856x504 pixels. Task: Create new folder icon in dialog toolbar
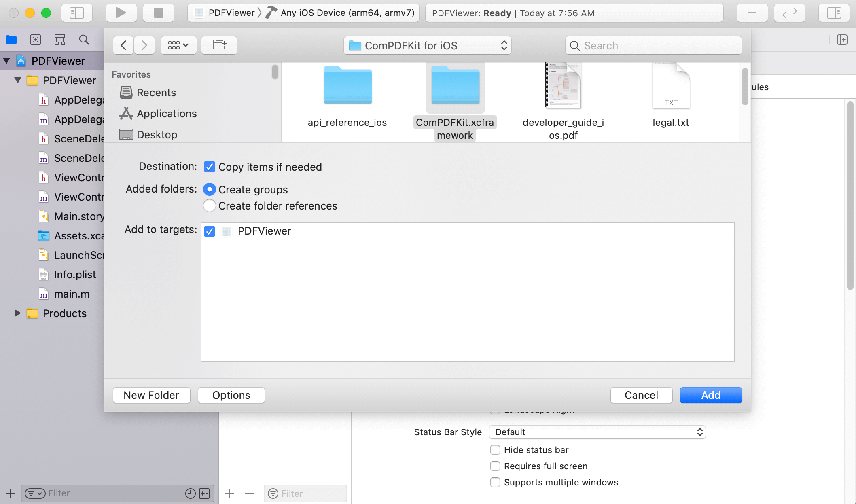tap(219, 45)
